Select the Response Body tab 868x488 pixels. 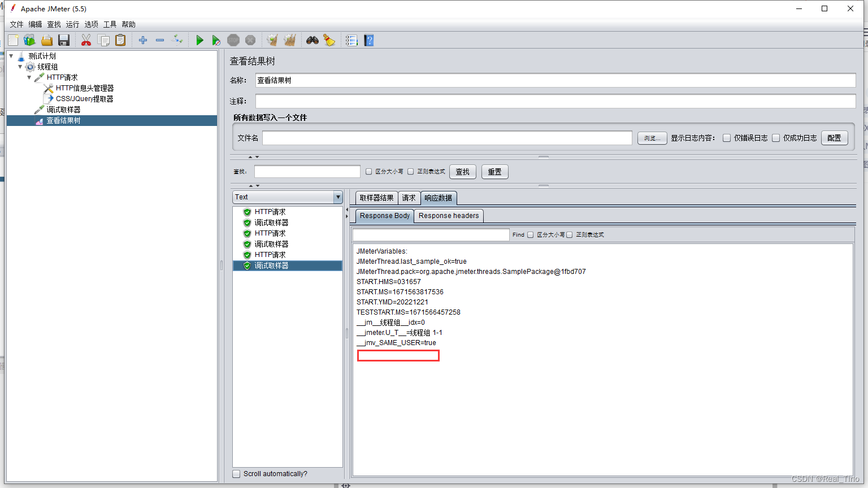(x=385, y=216)
